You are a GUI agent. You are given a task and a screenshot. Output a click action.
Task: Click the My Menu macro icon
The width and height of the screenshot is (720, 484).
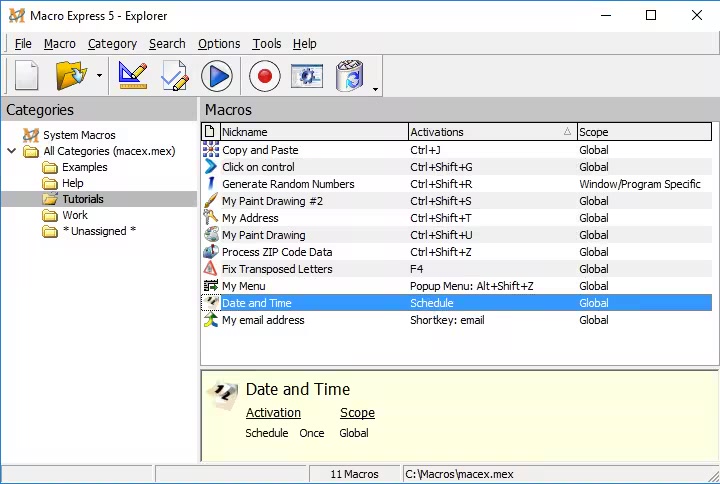(211, 286)
